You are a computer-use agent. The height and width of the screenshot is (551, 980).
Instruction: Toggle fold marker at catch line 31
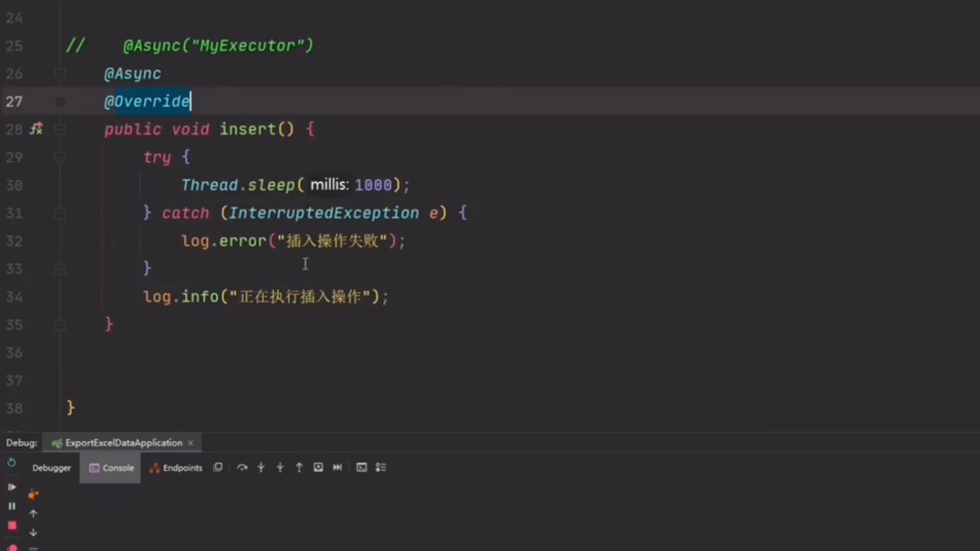pyautogui.click(x=60, y=213)
